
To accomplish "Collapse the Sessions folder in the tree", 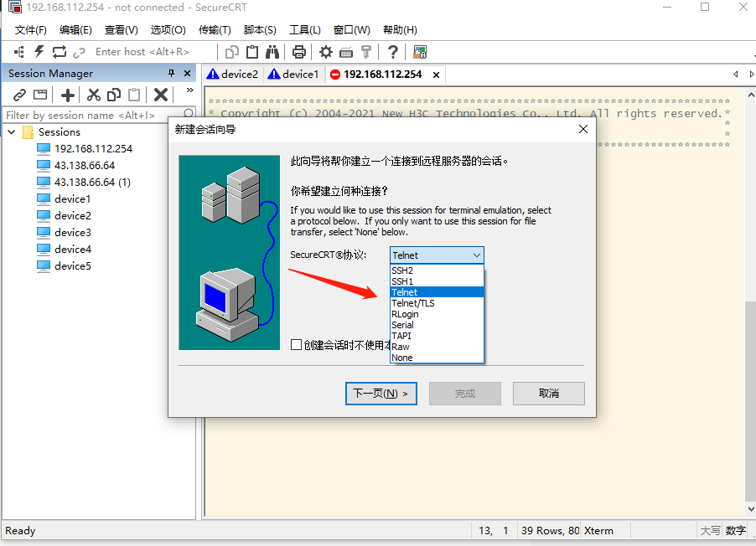I will (11, 131).
